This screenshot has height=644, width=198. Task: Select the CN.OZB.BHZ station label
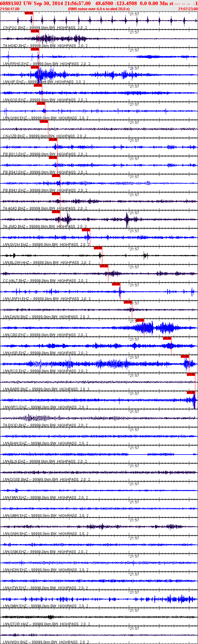point(45,136)
